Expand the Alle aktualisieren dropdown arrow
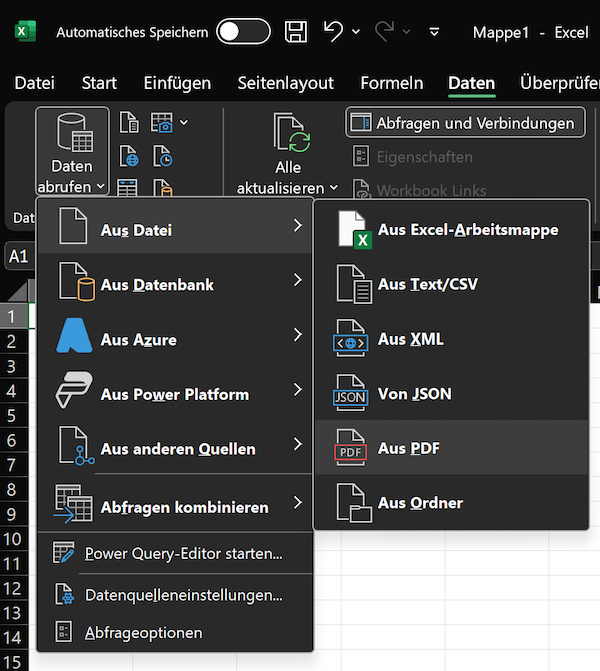 [334, 187]
